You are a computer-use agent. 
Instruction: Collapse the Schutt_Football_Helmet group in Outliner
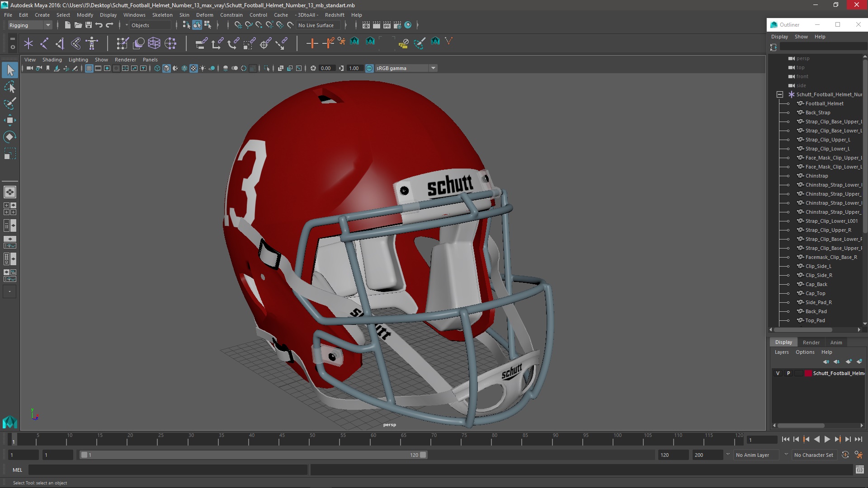coord(780,94)
